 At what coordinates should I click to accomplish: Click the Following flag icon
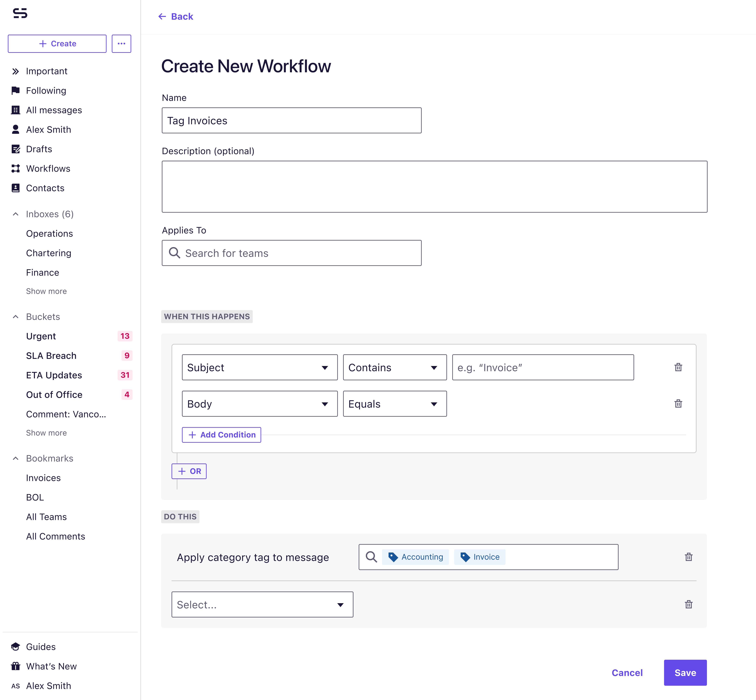(x=16, y=90)
